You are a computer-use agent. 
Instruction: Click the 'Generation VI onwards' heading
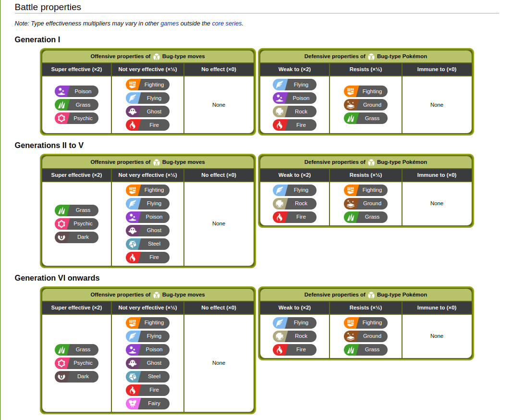click(57, 278)
